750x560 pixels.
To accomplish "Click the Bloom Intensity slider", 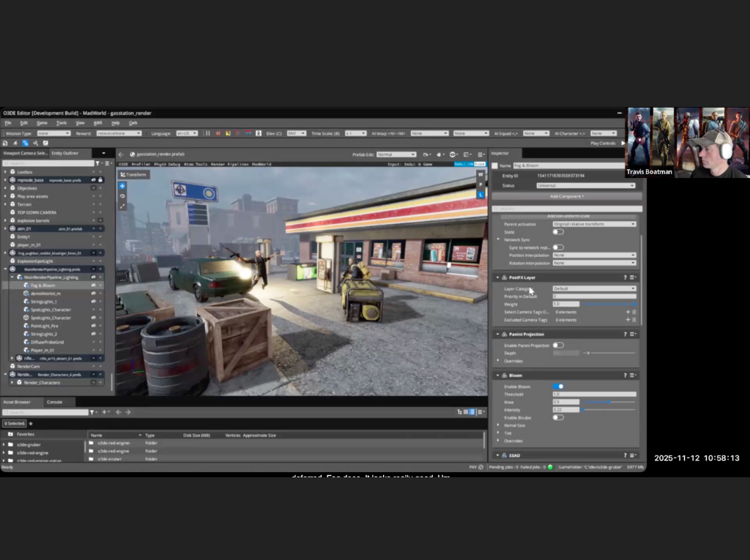I will [609, 410].
